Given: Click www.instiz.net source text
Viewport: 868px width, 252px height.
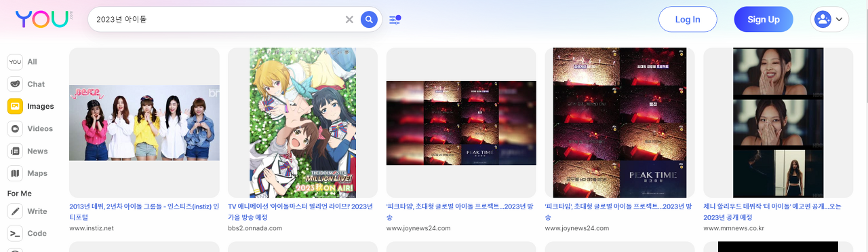Looking at the screenshot, I should [92, 228].
